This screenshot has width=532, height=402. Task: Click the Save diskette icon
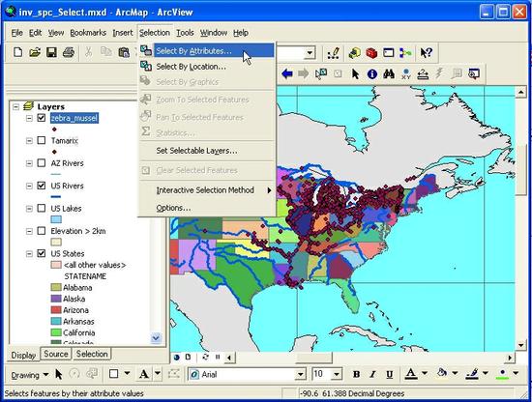coord(51,52)
